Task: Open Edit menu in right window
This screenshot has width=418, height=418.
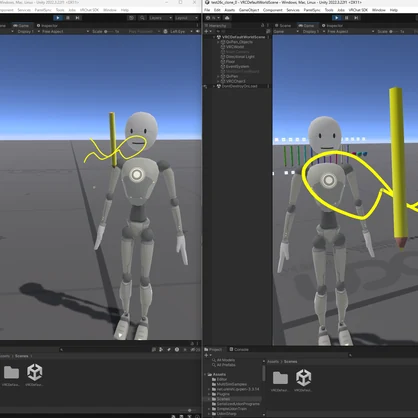Action: [217, 10]
